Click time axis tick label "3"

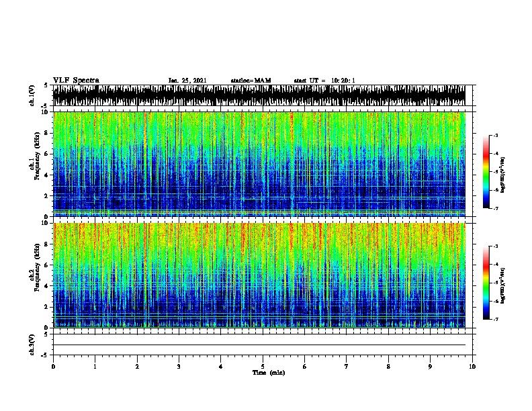point(179,367)
